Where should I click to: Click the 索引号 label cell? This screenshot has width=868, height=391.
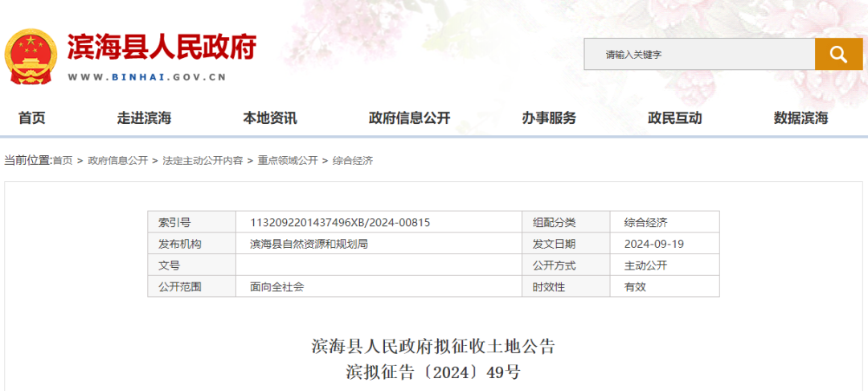(191, 223)
